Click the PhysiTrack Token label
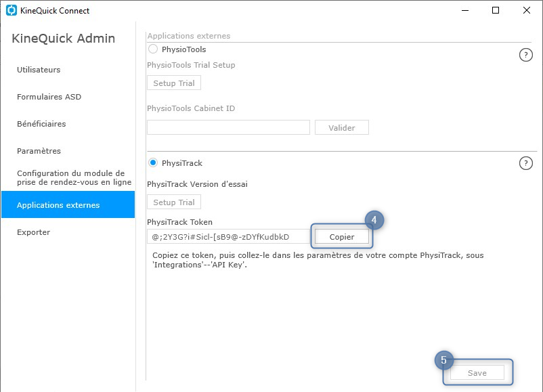This screenshot has width=543, height=392. [x=179, y=222]
